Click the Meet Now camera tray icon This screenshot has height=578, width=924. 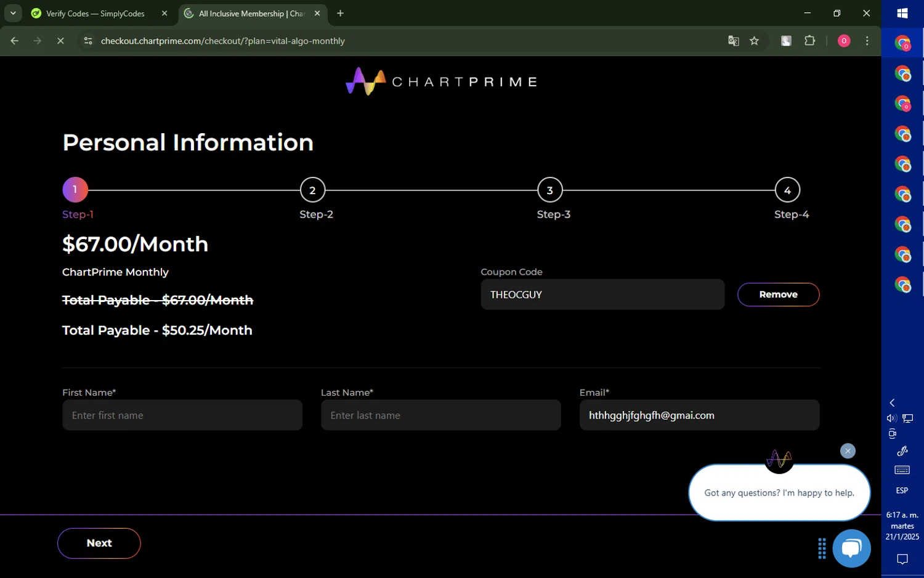(892, 434)
